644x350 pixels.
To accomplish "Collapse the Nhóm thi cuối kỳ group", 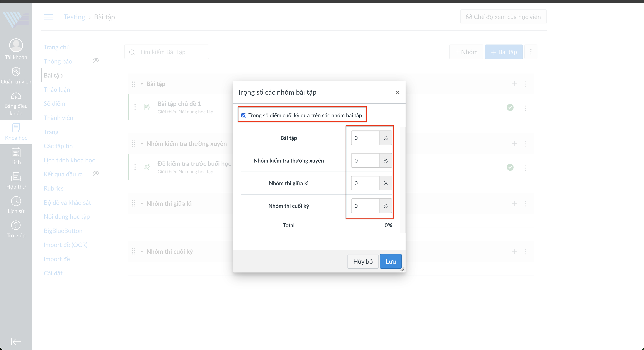I will (142, 252).
